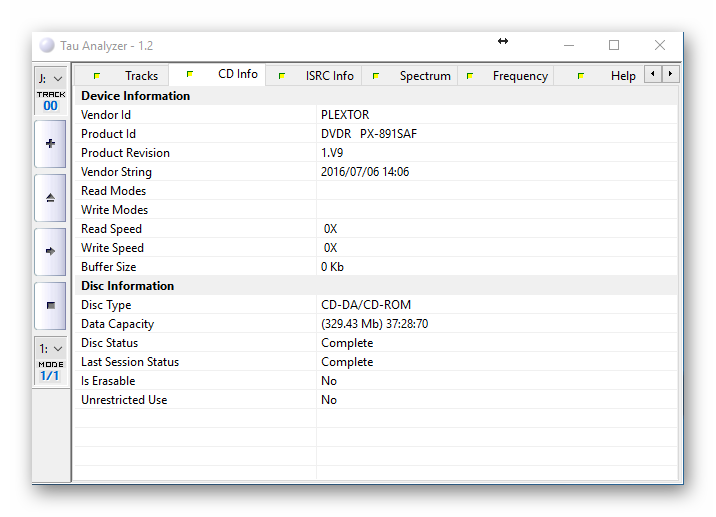The height and width of the screenshot is (517, 716).
Task: Click the plus button in left sidebar
Action: (x=50, y=144)
